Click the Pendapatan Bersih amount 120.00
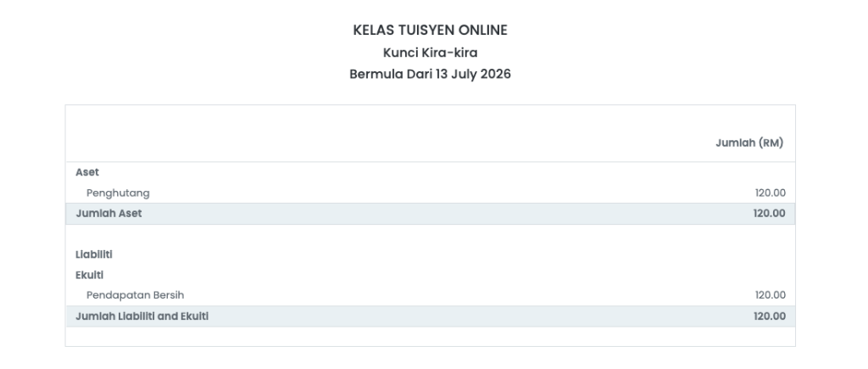 770,295
